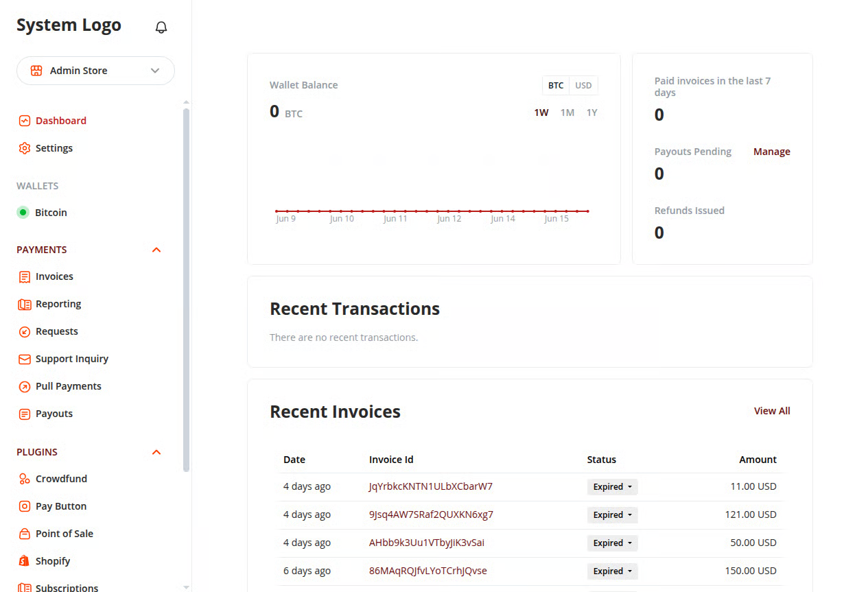This screenshot has height=592, width=868.
Task: Click the 6 days ago date cell
Action: click(x=307, y=571)
